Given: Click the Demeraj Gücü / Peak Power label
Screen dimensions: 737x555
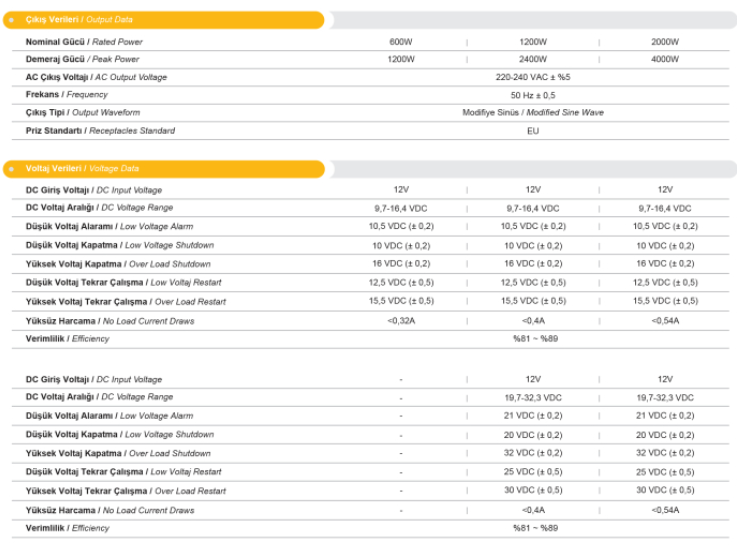Looking at the screenshot, I should (x=83, y=59).
